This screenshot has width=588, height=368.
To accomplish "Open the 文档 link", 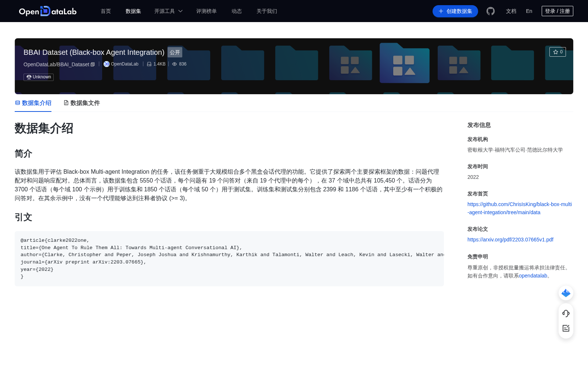I will [x=511, y=11].
